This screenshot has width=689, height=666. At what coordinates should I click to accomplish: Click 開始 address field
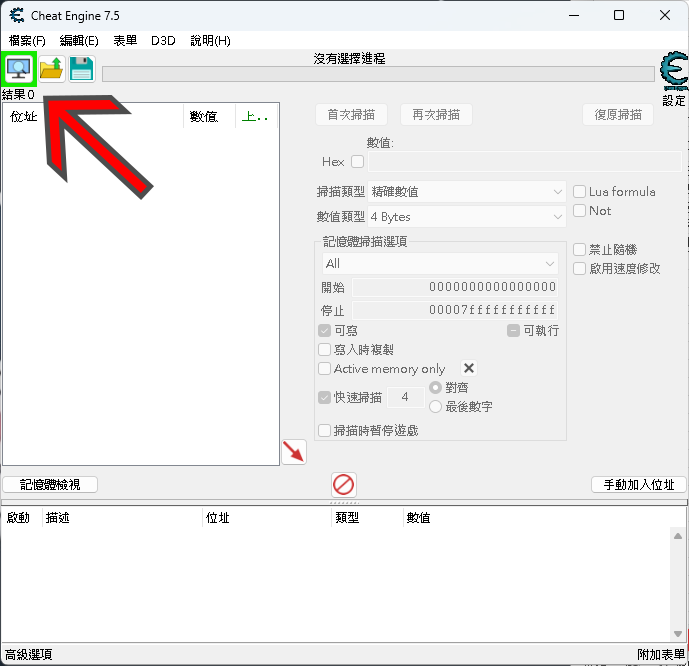click(455, 287)
